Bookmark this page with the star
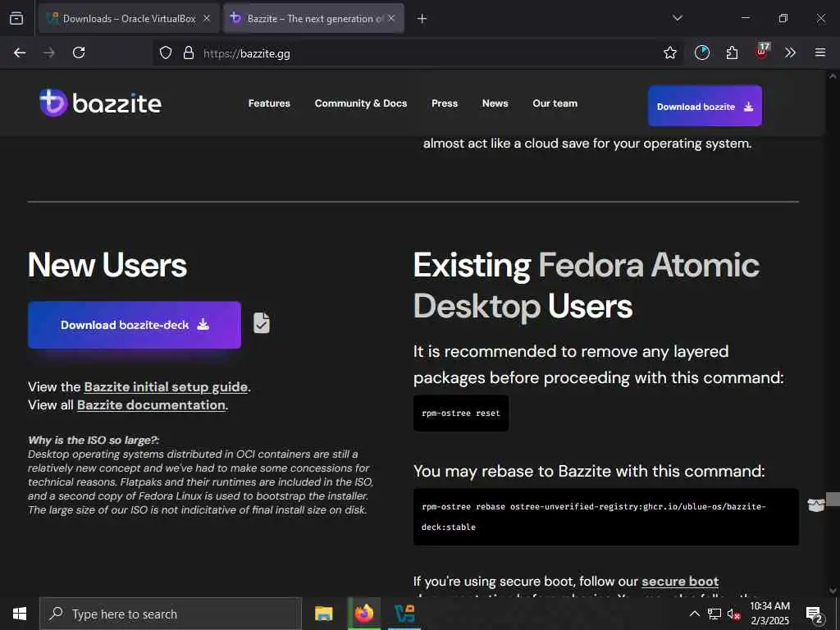840x630 pixels. pyautogui.click(x=669, y=52)
